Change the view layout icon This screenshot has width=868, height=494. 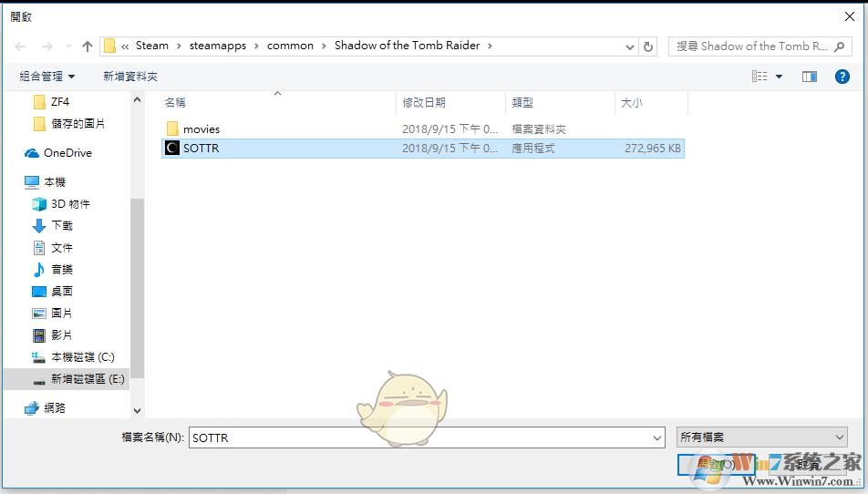coord(759,77)
